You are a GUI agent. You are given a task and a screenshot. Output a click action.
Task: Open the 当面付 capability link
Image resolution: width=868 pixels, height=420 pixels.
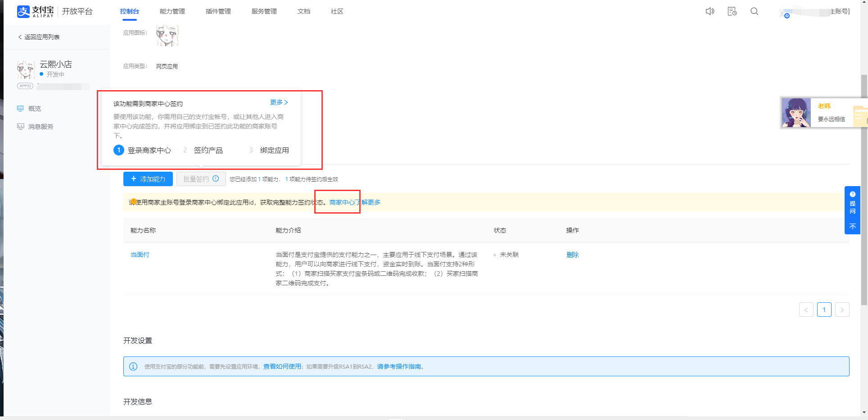click(x=140, y=255)
